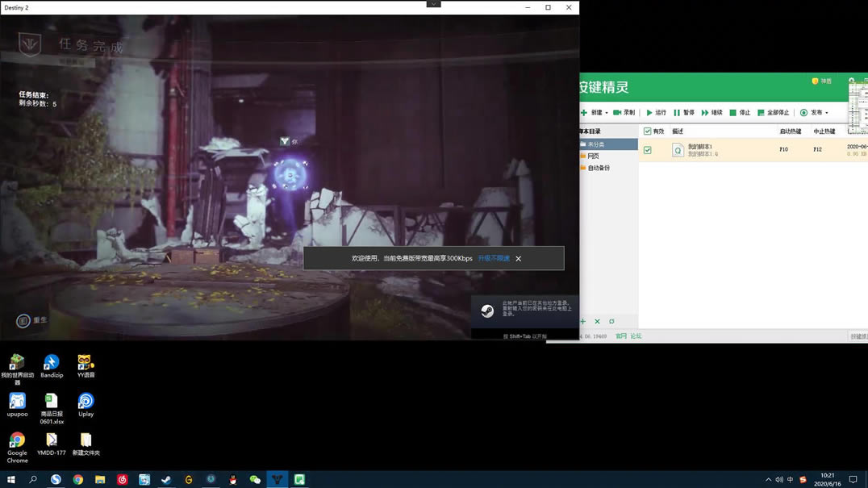
Task: Open the 官网 official site link
Action: click(x=621, y=336)
